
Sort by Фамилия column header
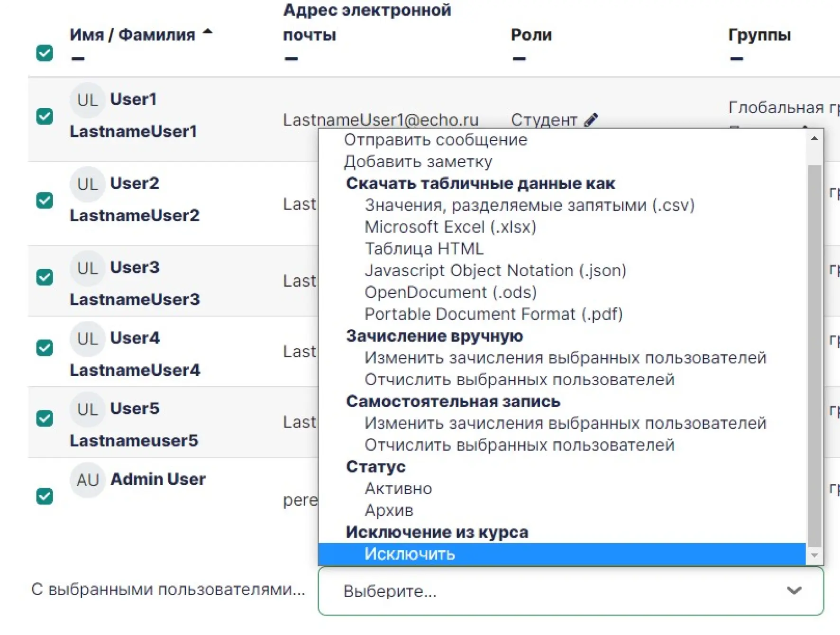[157, 35]
